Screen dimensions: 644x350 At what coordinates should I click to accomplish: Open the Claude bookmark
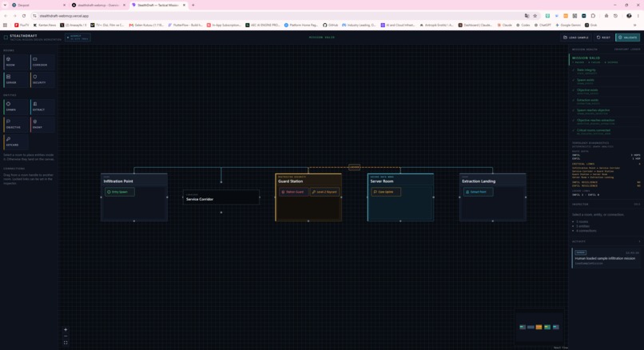[x=505, y=25]
